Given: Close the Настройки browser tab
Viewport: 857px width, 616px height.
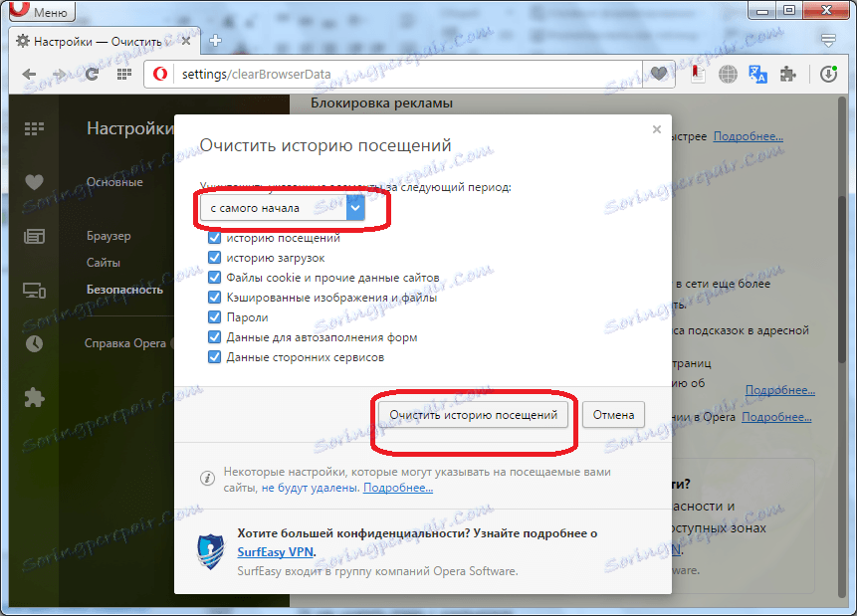Looking at the screenshot, I should tap(186, 41).
